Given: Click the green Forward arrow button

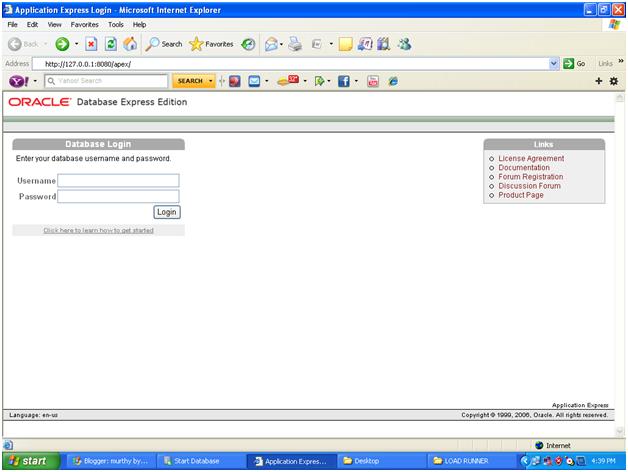Looking at the screenshot, I should [x=62, y=44].
